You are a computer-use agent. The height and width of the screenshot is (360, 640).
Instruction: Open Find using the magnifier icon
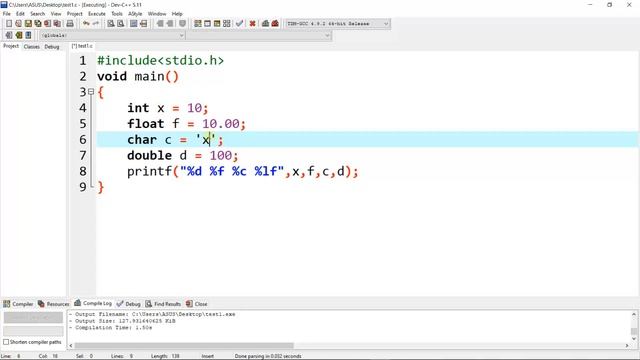point(111,24)
